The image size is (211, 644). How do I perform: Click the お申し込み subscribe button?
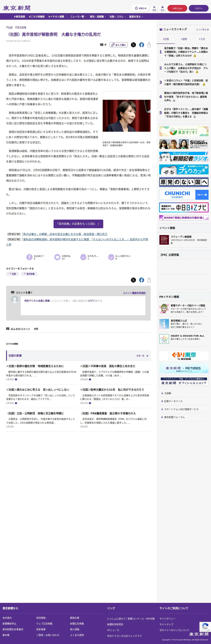point(177,8)
